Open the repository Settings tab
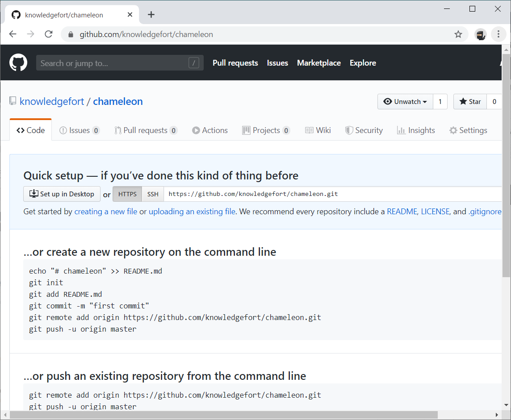Image resolution: width=511 pixels, height=420 pixels. point(468,130)
